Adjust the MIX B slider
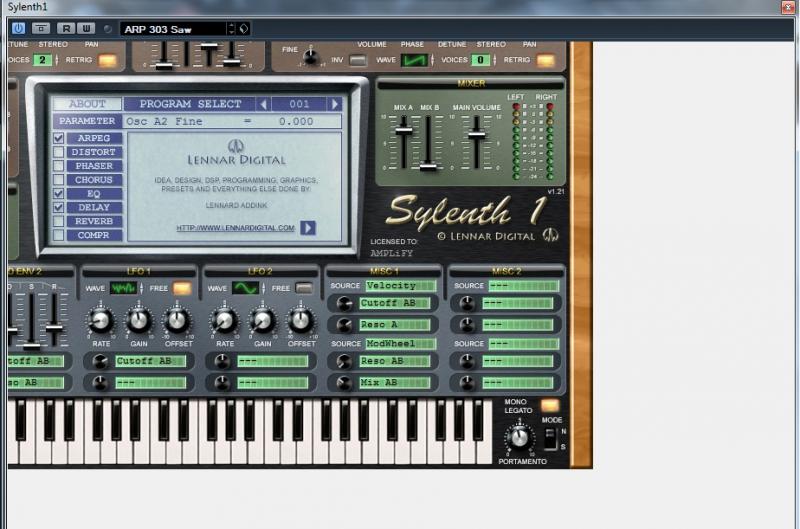800x529 pixels. coord(428,166)
